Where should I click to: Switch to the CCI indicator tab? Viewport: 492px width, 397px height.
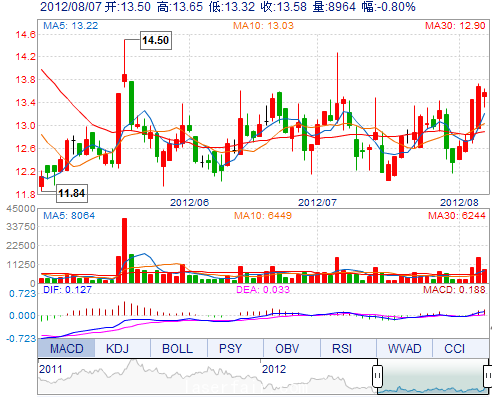pyautogui.click(x=454, y=348)
